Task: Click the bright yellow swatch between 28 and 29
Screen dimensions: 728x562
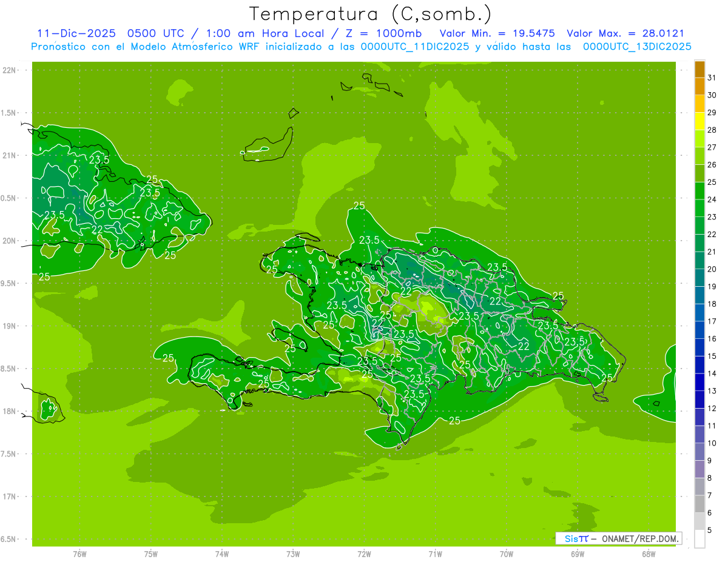Action: point(700,121)
